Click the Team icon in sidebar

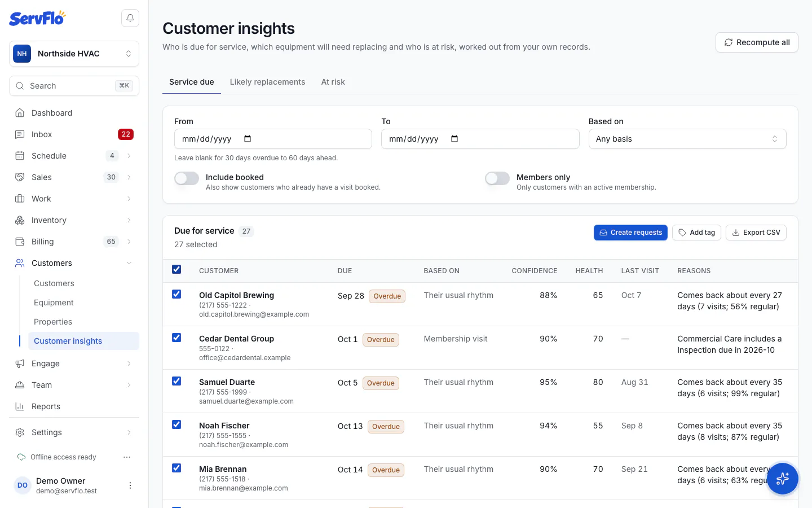tap(20, 385)
